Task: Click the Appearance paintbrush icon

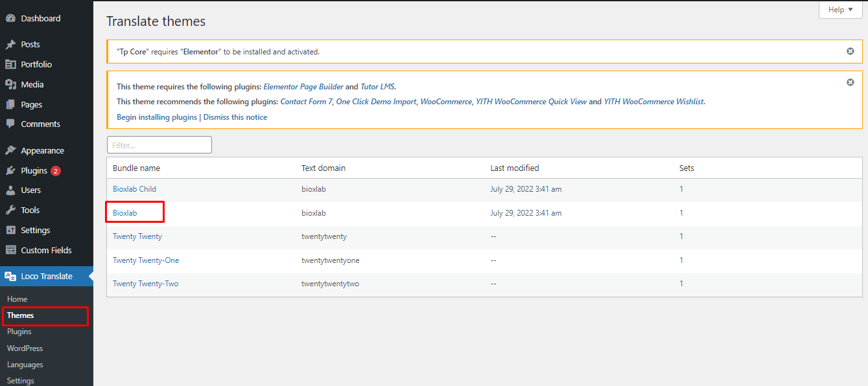Action: coord(10,150)
